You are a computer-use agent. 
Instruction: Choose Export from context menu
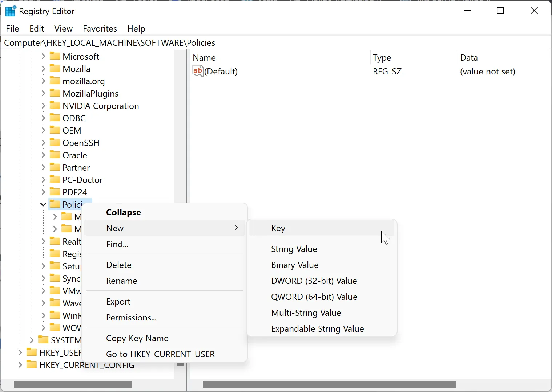(x=118, y=302)
